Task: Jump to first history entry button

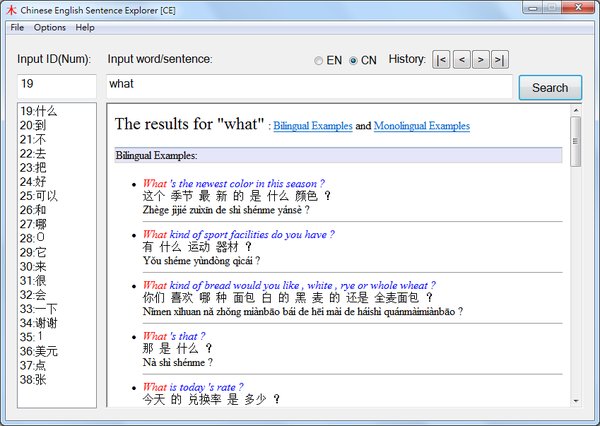Action: point(441,60)
